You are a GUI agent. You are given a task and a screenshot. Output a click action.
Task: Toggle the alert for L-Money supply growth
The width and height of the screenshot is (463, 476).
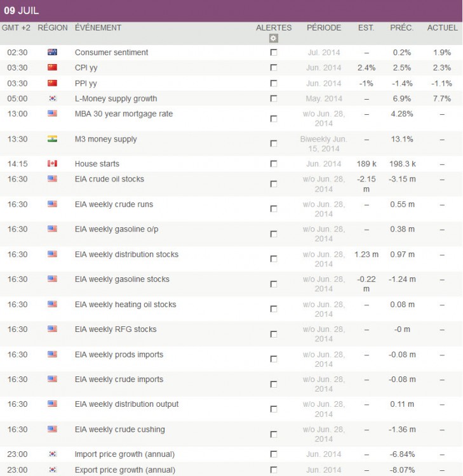click(274, 98)
